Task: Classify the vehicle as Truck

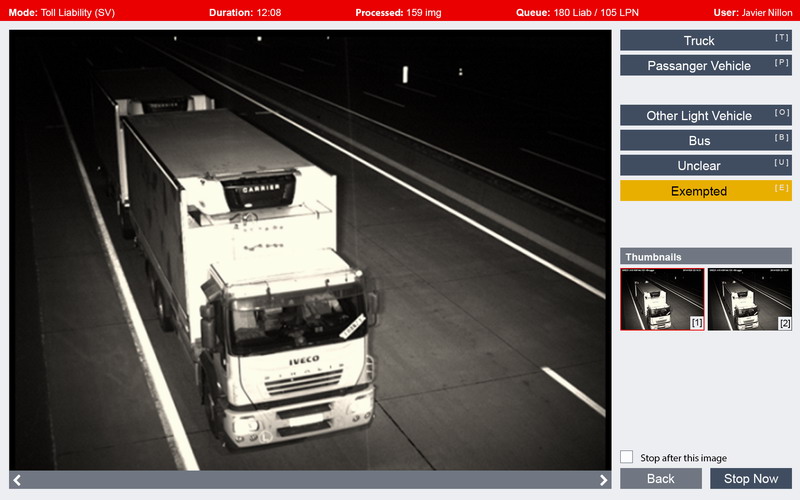Action: click(706, 40)
